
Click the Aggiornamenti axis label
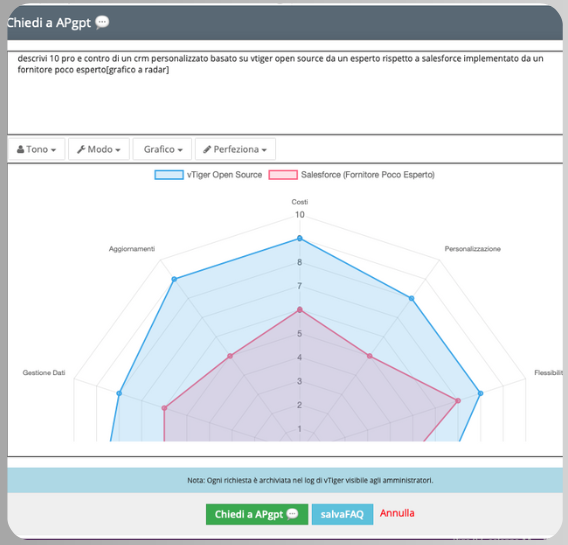coord(132,249)
